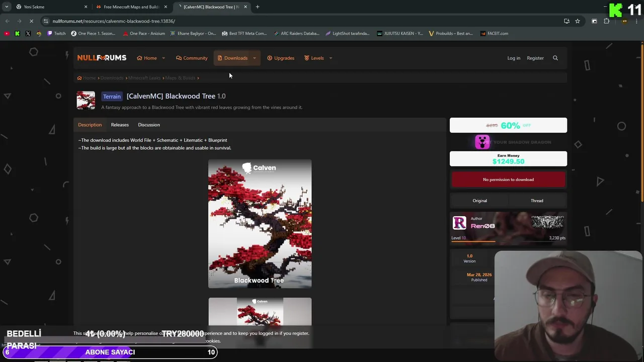Go to Home in the forum navbar
Image resolution: width=644 pixels, height=362 pixels.
click(147, 58)
